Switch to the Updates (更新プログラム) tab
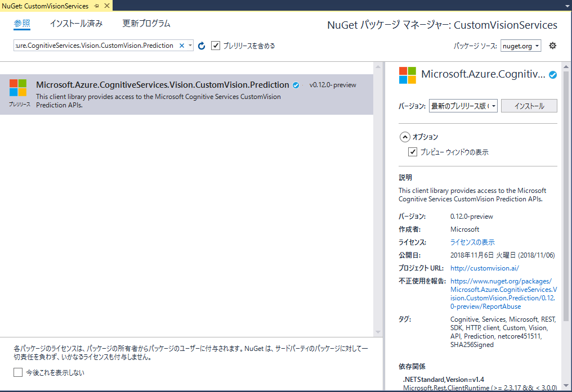The image size is (572, 392). click(x=146, y=24)
